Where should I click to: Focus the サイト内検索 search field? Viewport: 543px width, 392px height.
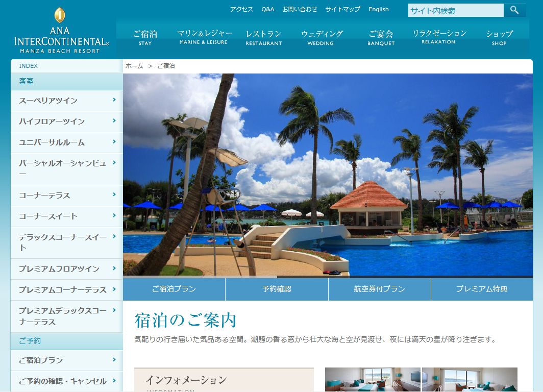[x=456, y=10]
